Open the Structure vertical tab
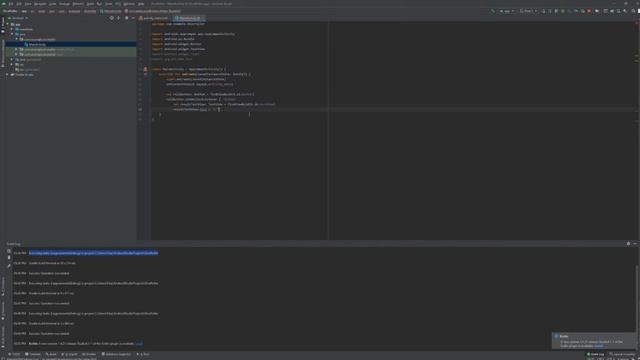 click(x=2, y=287)
